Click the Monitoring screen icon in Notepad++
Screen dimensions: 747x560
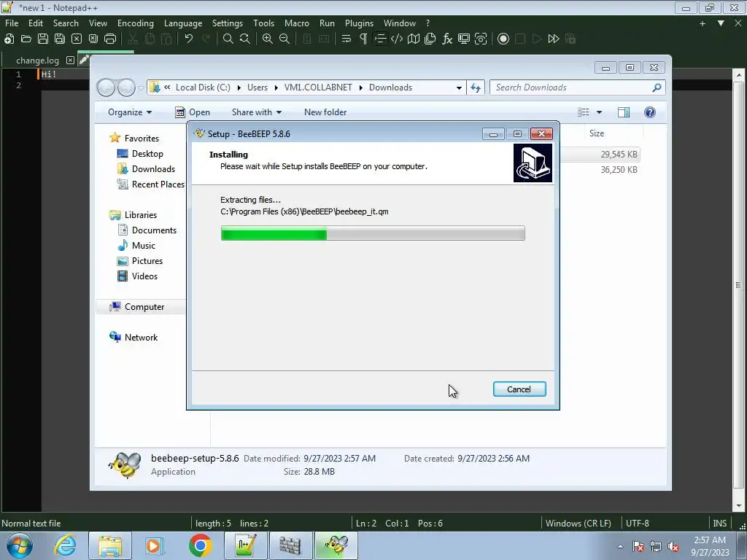(x=463, y=39)
